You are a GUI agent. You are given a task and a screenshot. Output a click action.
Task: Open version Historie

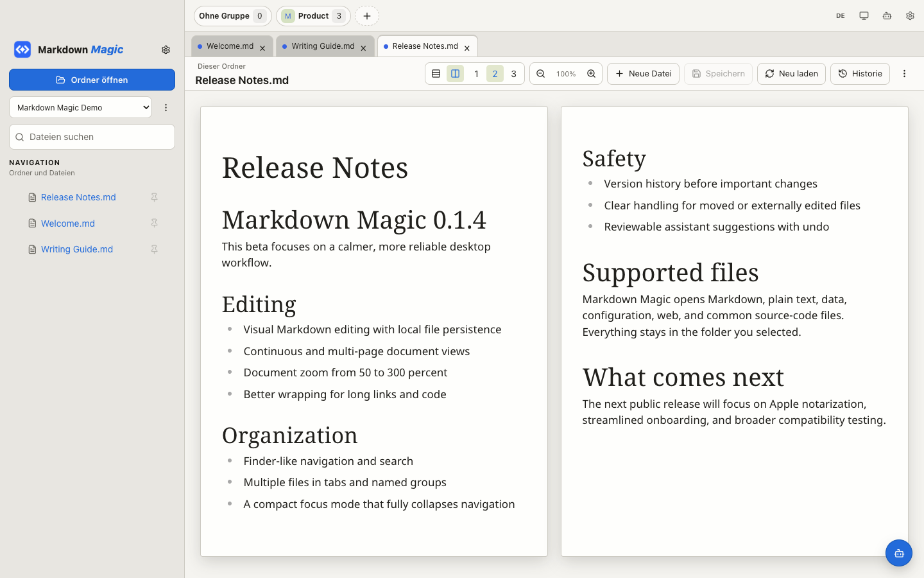pyautogui.click(x=860, y=74)
